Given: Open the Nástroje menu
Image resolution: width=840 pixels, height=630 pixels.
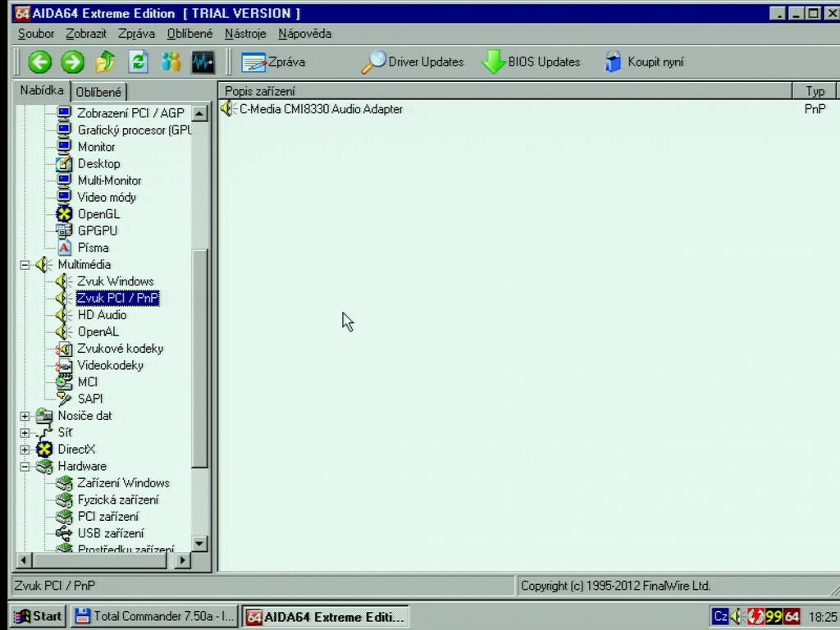Looking at the screenshot, I should click(x=245, y=34).
